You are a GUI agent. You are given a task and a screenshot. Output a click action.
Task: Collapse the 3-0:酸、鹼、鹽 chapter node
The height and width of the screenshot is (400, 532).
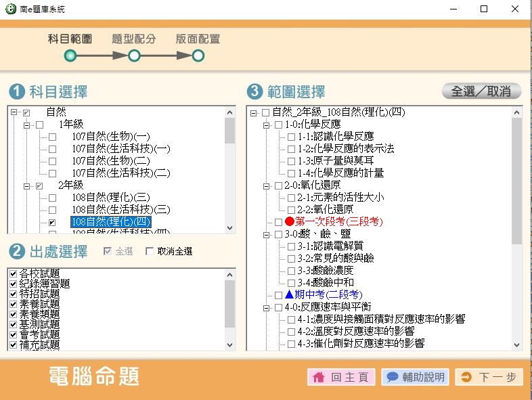pos(266,234)
